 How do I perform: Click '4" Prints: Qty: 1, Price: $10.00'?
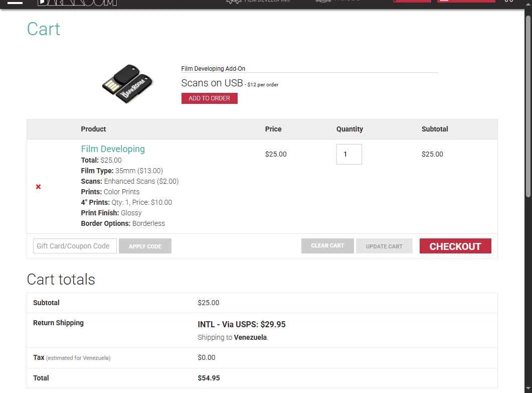pos(126,202)
